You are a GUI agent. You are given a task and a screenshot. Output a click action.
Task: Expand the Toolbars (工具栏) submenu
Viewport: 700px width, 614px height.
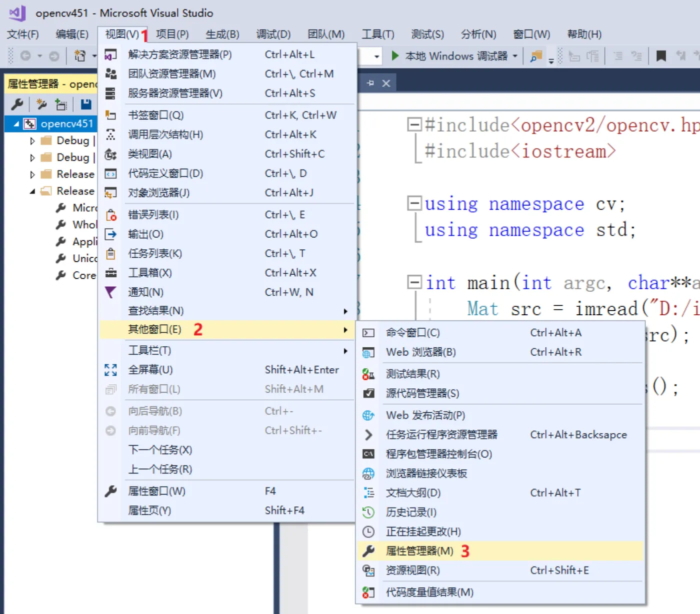tap(227, 351)
